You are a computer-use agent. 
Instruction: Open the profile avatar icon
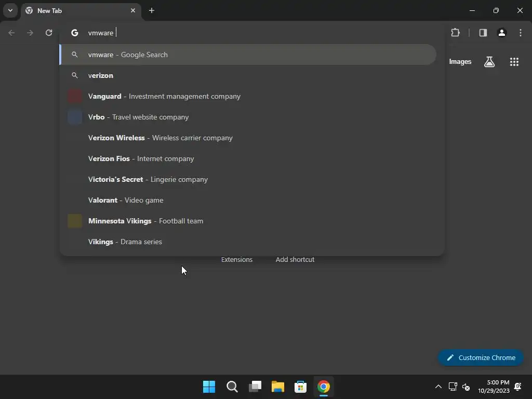[502, 33]
